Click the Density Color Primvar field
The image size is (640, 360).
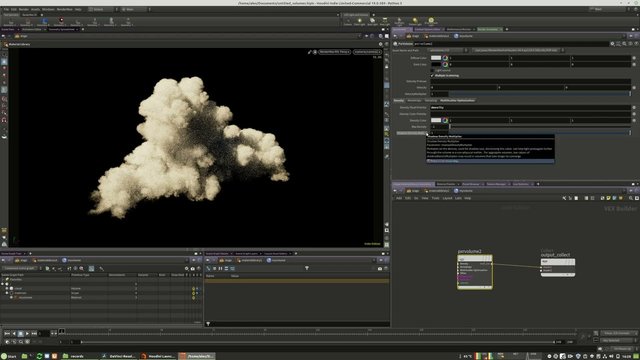[530, 114]
